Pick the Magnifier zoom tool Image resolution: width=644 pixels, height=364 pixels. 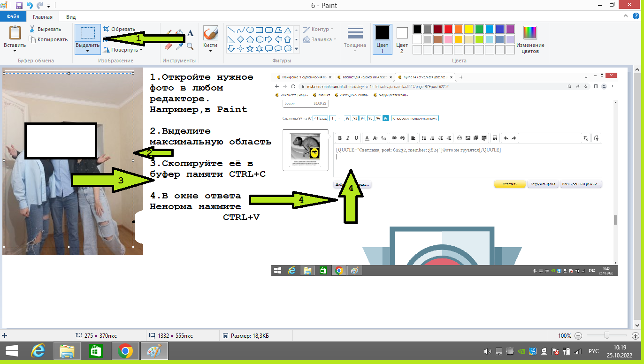190,46
